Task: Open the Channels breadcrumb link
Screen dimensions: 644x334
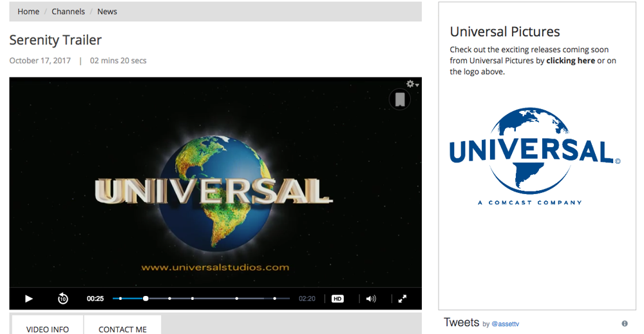Action: point(68,12)
